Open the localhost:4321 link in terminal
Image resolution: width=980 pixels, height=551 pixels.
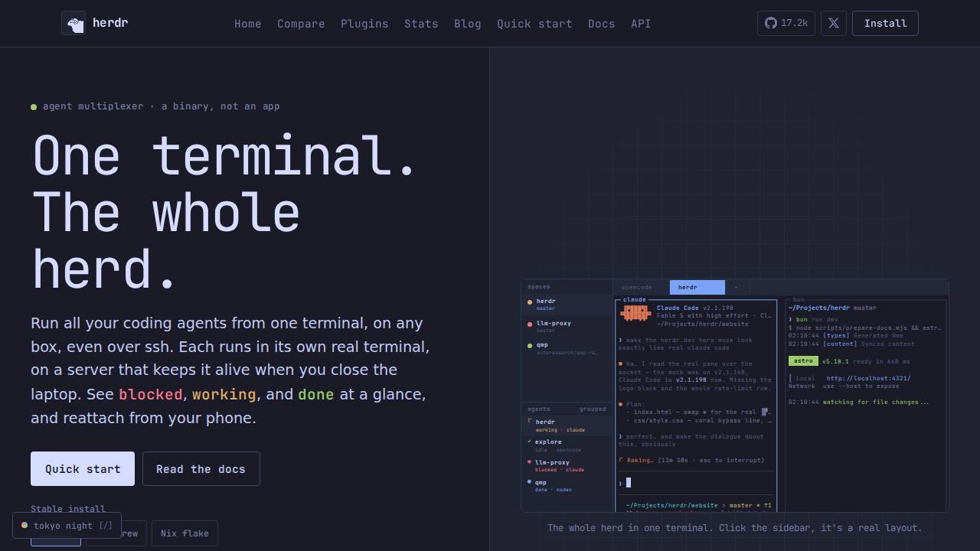pos(868,378)
